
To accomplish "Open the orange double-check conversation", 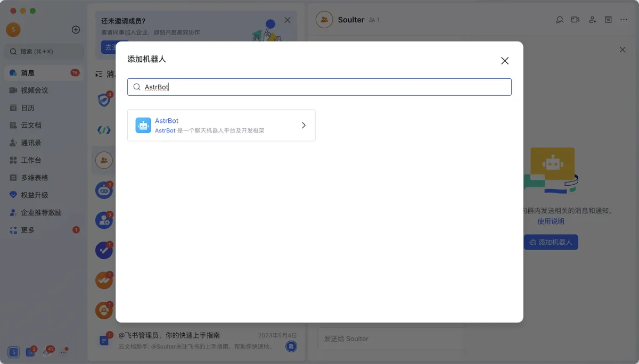I will click(104, 280).
